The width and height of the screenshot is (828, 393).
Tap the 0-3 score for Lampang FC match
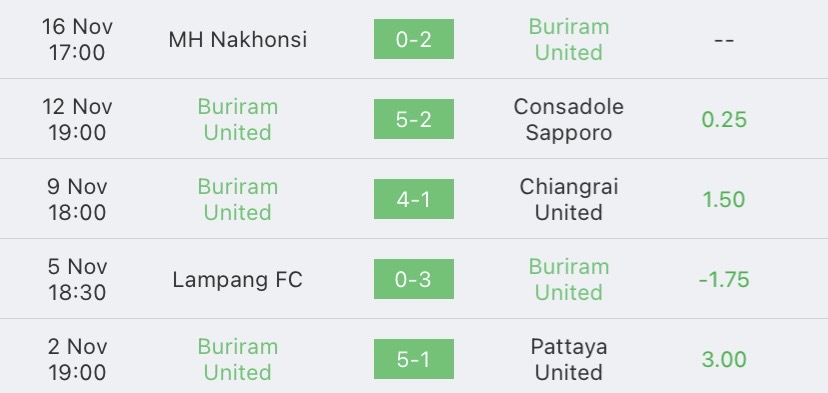point(413,279)
